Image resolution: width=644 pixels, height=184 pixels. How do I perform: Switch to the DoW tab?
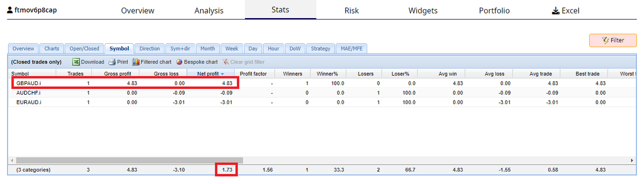tap(295, 49)
